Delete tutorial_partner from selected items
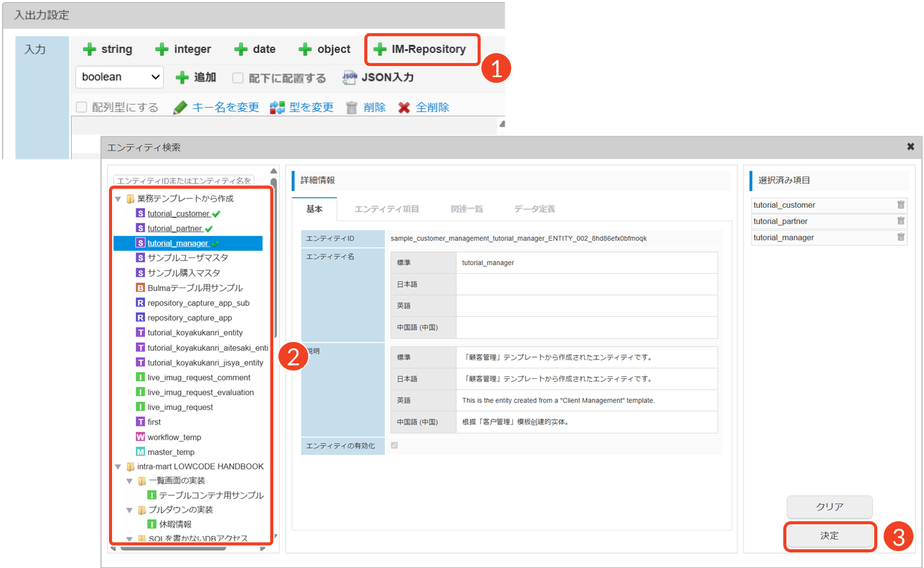This screenshot has height=568, width=924. pos(900,221)
